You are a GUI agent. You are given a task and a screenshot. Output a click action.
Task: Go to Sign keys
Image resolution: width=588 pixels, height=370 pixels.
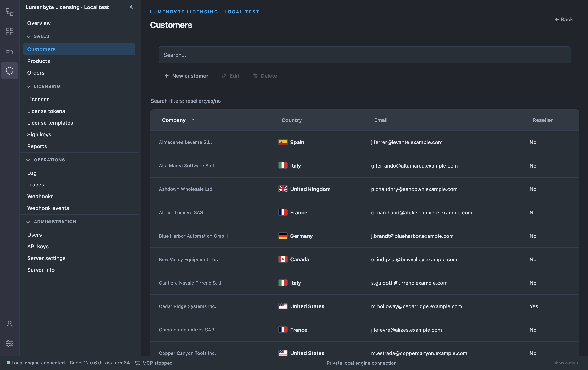click(x=79, y=134)
